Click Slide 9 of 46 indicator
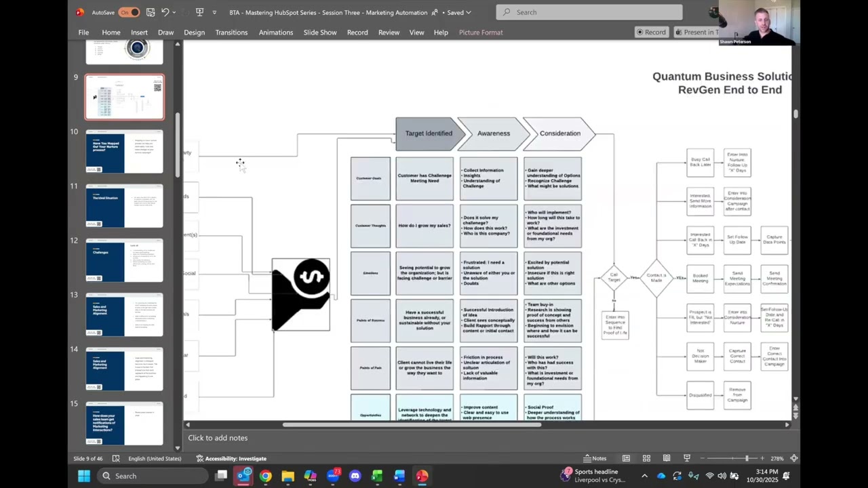868x488 pixels. (88, 458)
